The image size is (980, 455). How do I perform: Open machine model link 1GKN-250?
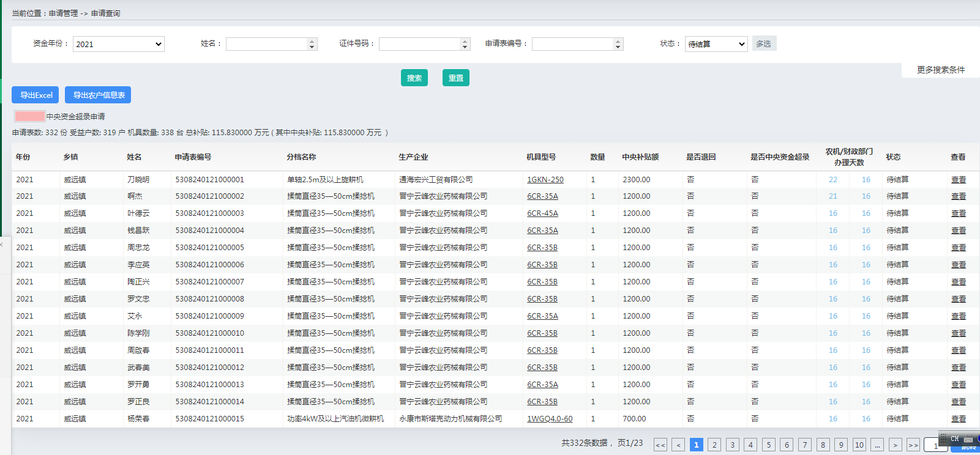(x=545, y=180)
